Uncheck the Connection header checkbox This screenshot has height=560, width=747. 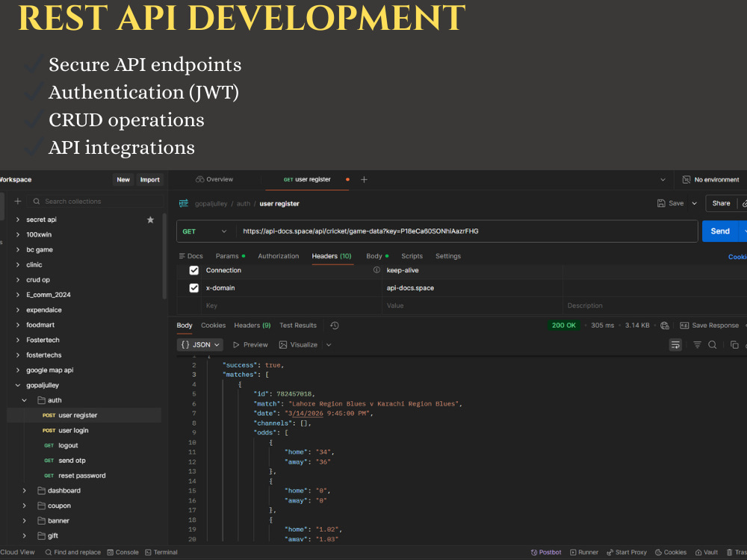[194, 270]
